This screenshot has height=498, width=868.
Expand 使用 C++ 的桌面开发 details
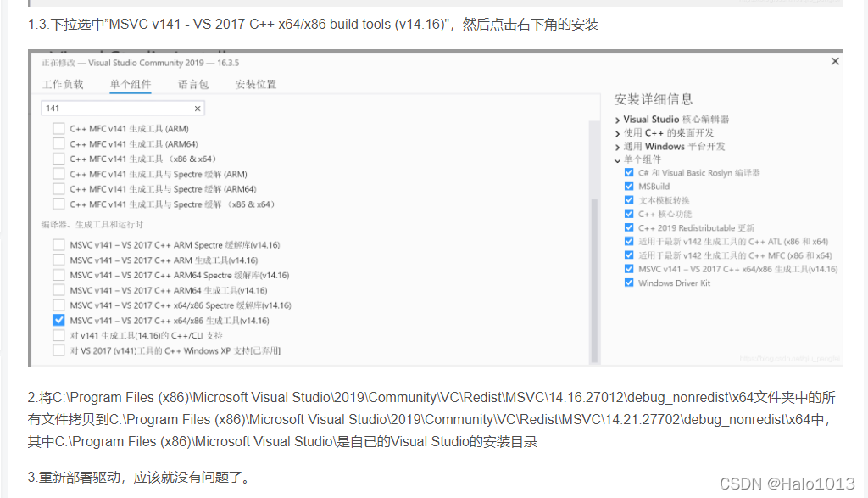[617, 133]
